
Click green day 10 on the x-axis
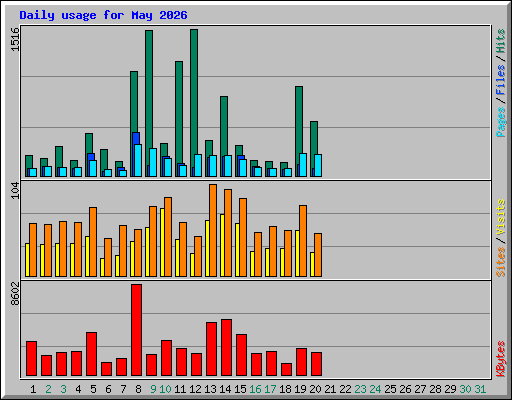point(165,389)
